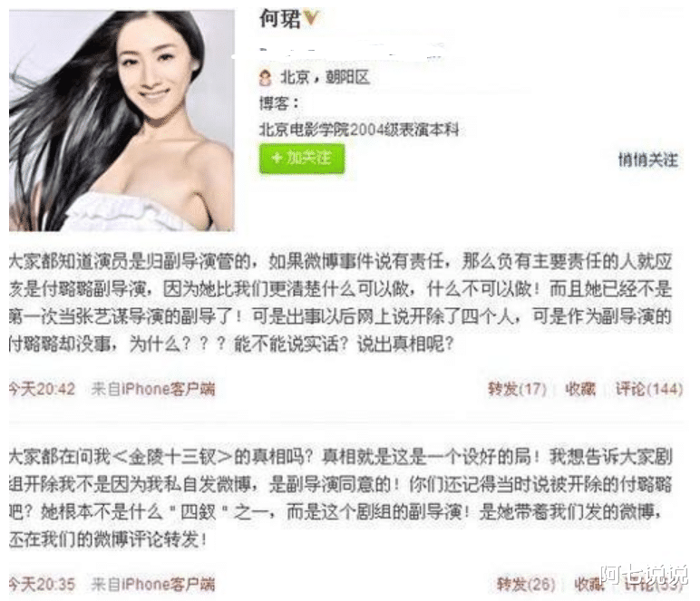700x601 pixels.
Task: Click 收藏 on the 20:35 post
Action: [588, 584]
